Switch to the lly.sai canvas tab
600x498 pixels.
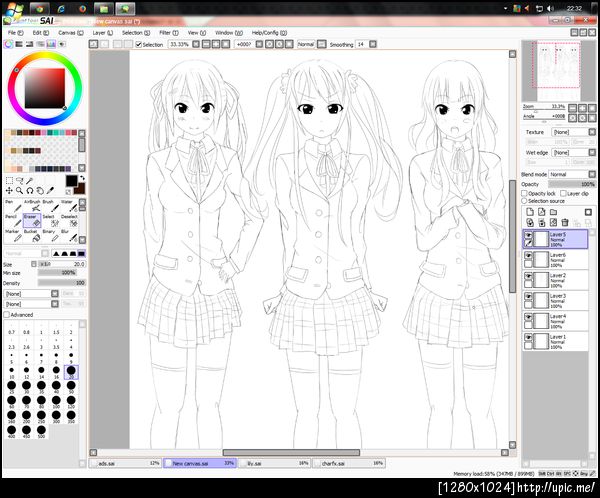click(x=274, y=464)
